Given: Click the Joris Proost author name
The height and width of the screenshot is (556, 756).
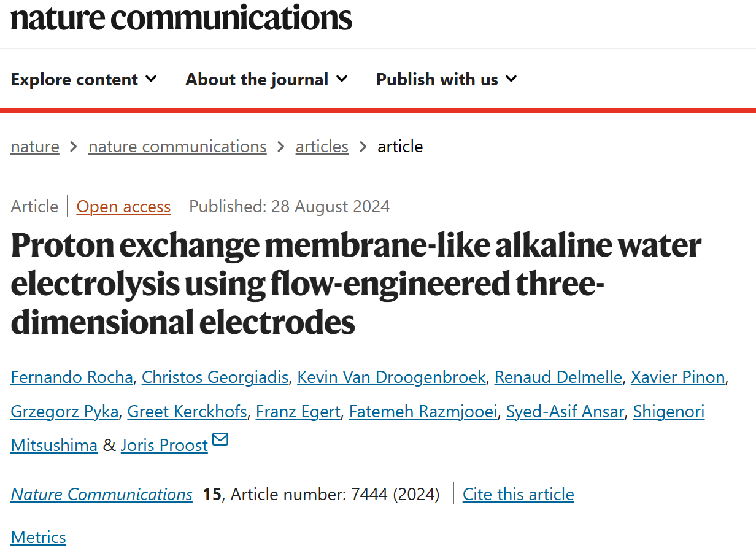Looking at the screenshot, I should pos(164,446).
